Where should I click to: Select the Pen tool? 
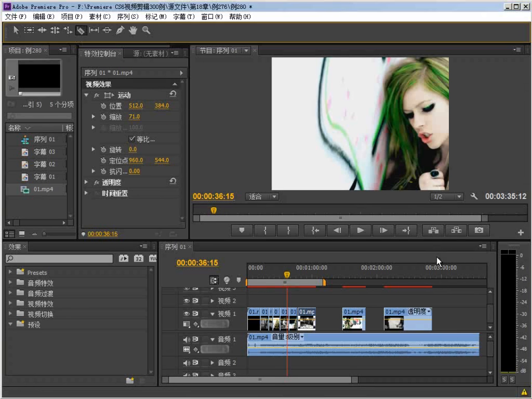[120, 30]
